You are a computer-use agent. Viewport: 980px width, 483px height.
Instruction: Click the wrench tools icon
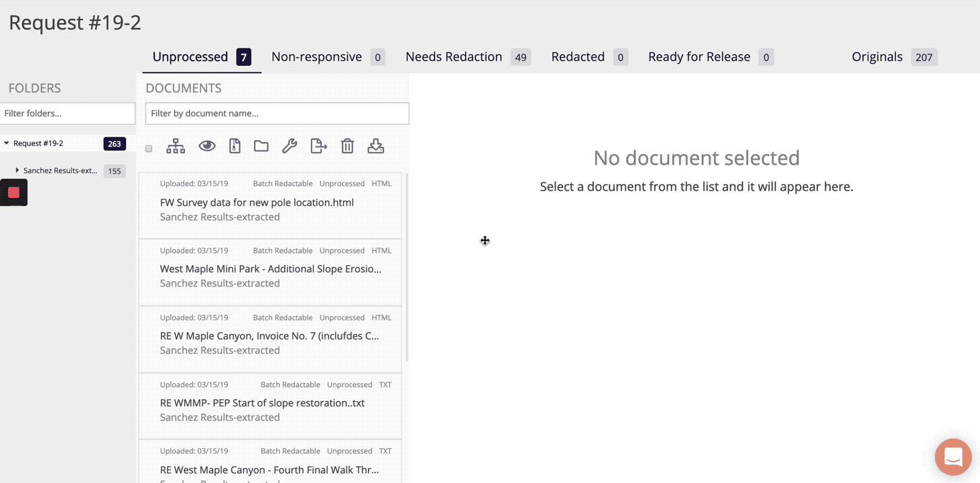290,146
